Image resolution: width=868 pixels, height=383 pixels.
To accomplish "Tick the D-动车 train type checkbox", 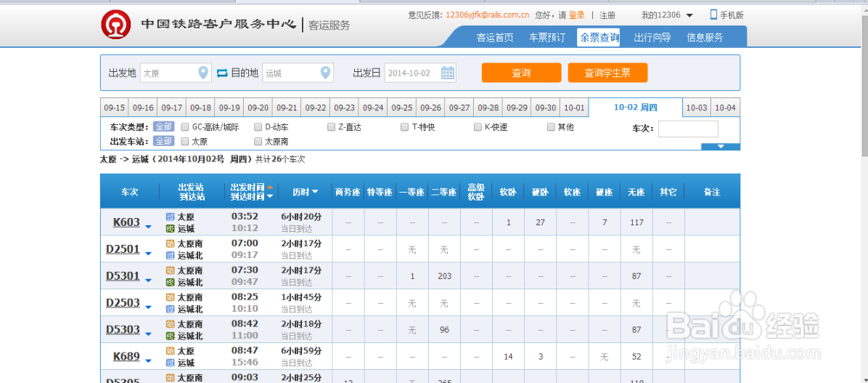I will tap(258, 127).
